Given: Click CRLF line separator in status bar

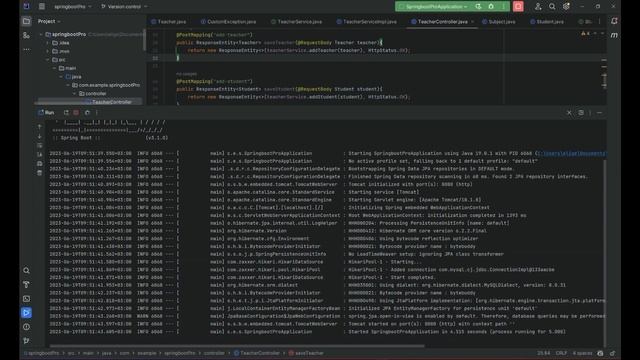Looking at the screenshot, I should click(561, 353).
